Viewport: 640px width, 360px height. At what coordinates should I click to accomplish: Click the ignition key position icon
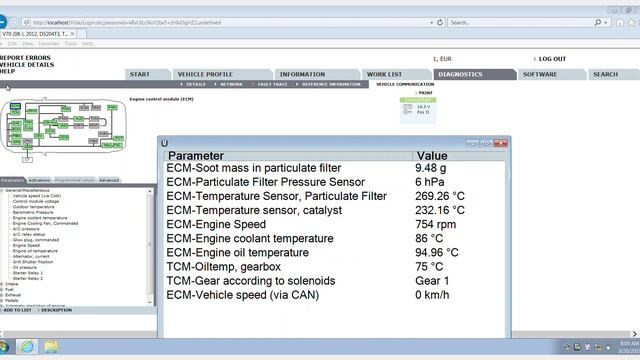[407, 112]
